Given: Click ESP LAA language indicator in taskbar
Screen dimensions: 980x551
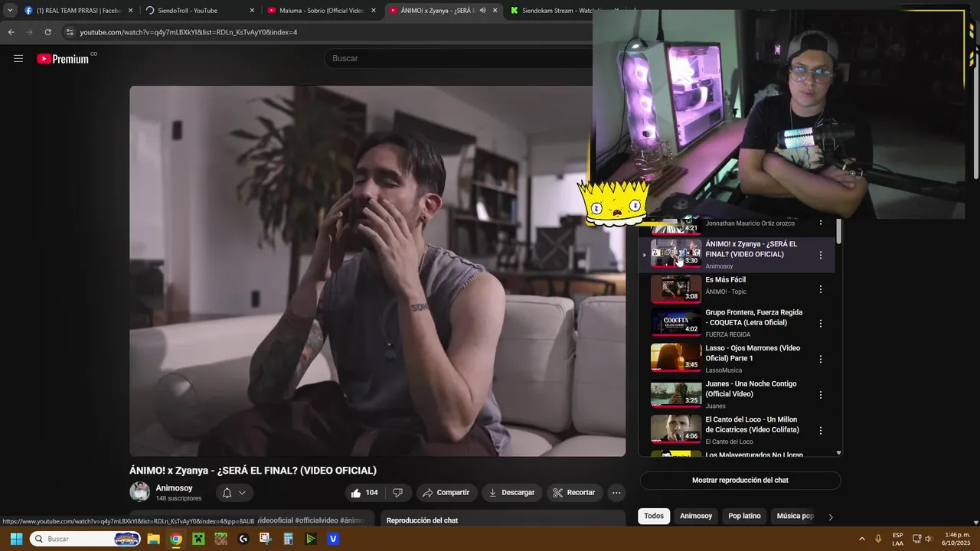Looking at the screenshot, I should point(897,539).
